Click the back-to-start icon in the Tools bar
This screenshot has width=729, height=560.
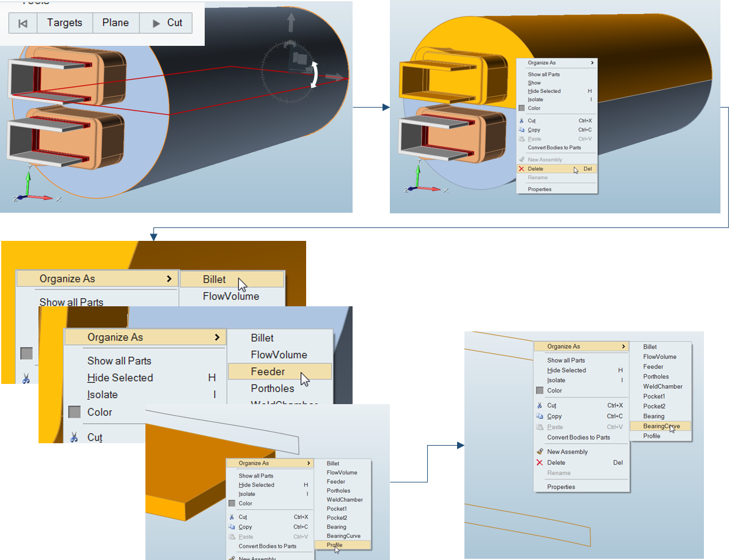[x=23, y=23]
